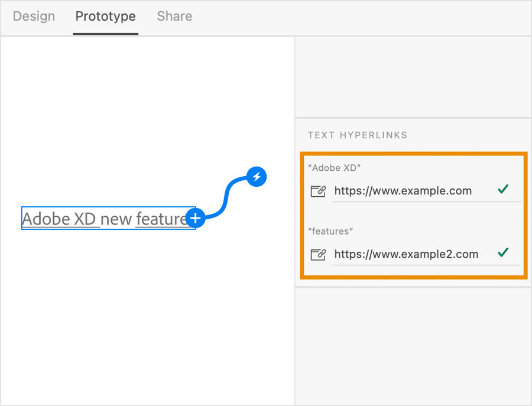The height and width of the screenshot is (406, 532).
Task: Click the lightning bolt trigger icon
Action: tap(257, 176)
